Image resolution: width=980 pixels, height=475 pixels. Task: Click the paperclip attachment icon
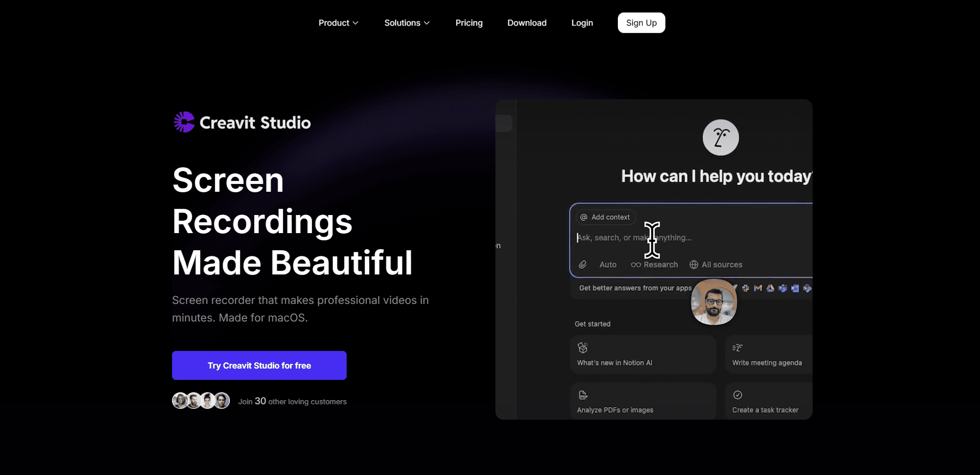click(583, 265)
